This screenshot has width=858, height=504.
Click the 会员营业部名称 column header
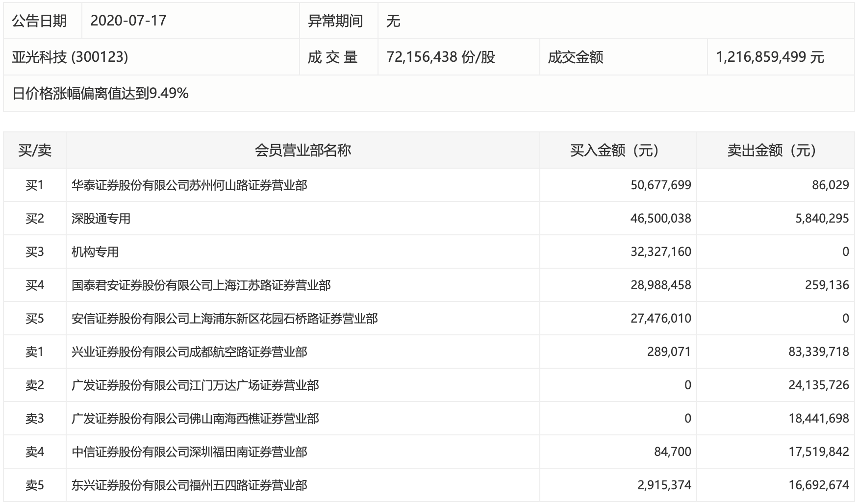pos(303,150)
